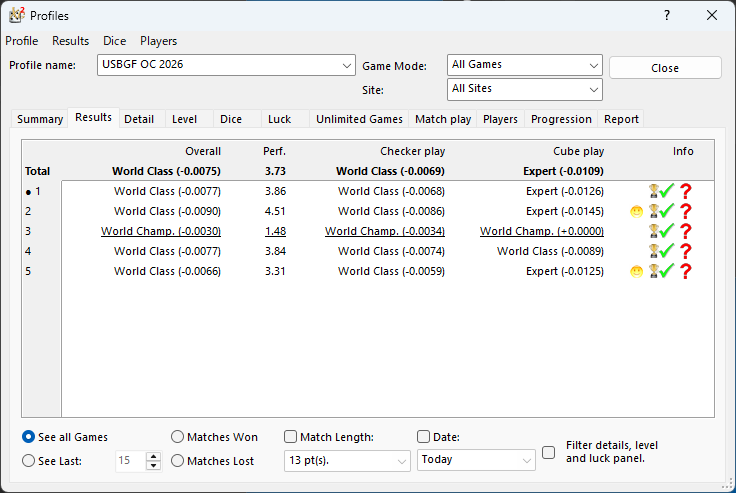
Task: Enable the Date filter checkbox
Action: click(x=423, y=437)
